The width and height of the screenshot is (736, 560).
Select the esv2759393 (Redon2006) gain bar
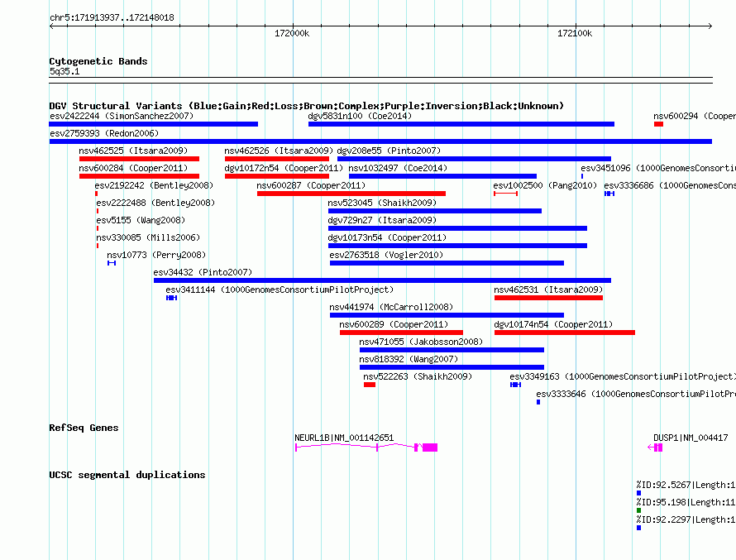coord(380,141)
